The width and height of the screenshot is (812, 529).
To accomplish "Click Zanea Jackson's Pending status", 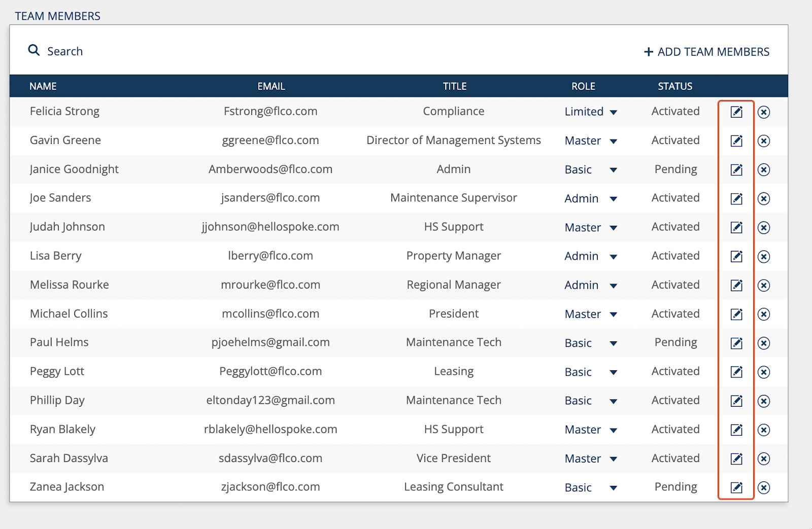I will point(675,487).
